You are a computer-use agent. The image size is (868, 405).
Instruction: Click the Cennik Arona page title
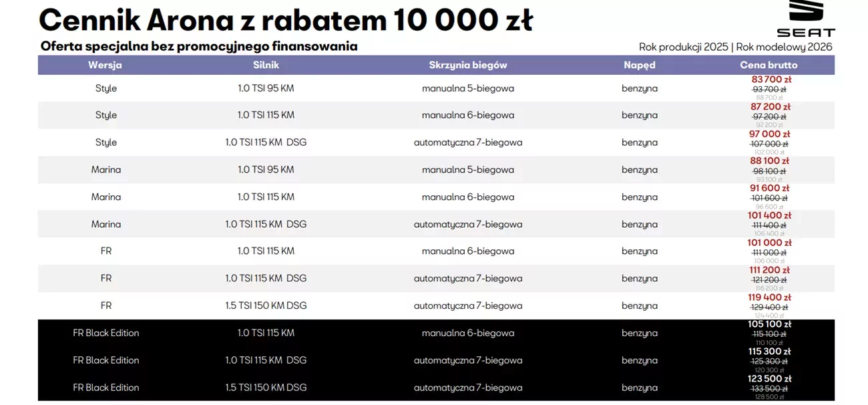[286, 20]
